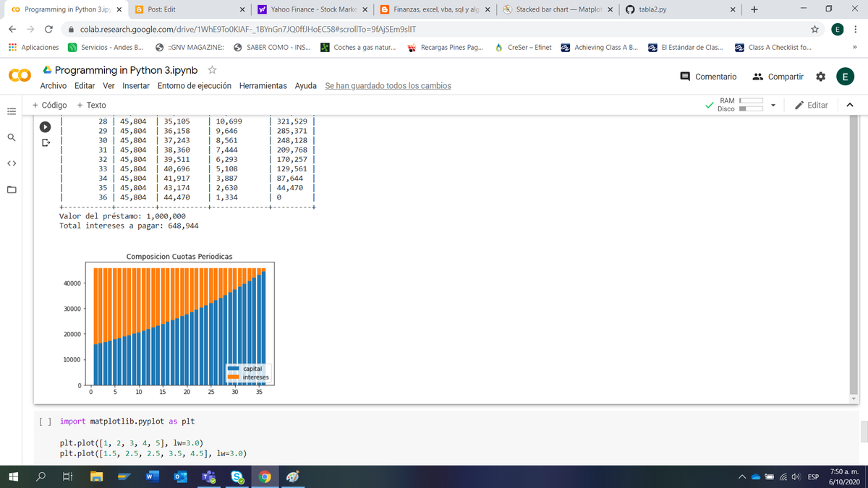Open the Ver menu
This screenshot has height=488, width=868.
pyautogui.click(x=109, y=85)
